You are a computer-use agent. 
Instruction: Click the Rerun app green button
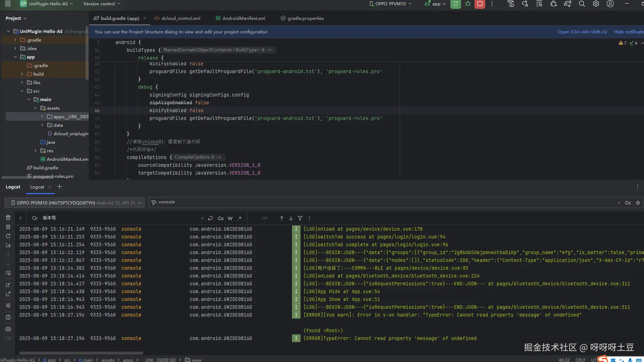455,4
